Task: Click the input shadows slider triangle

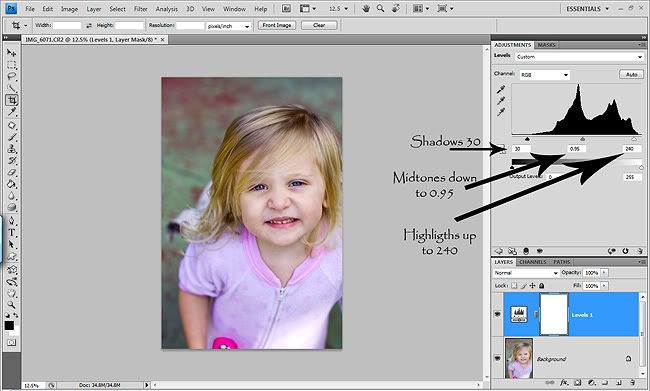Action: [527, 139]
